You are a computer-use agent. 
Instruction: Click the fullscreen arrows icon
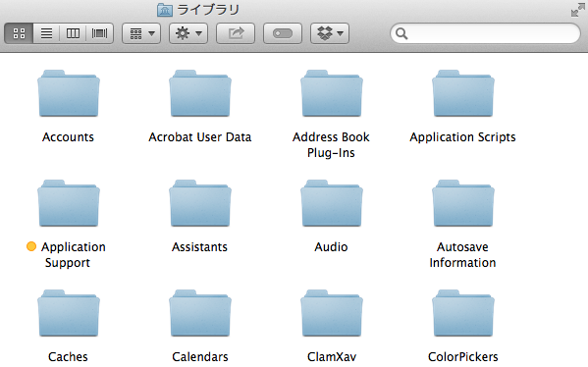point(578,11)
